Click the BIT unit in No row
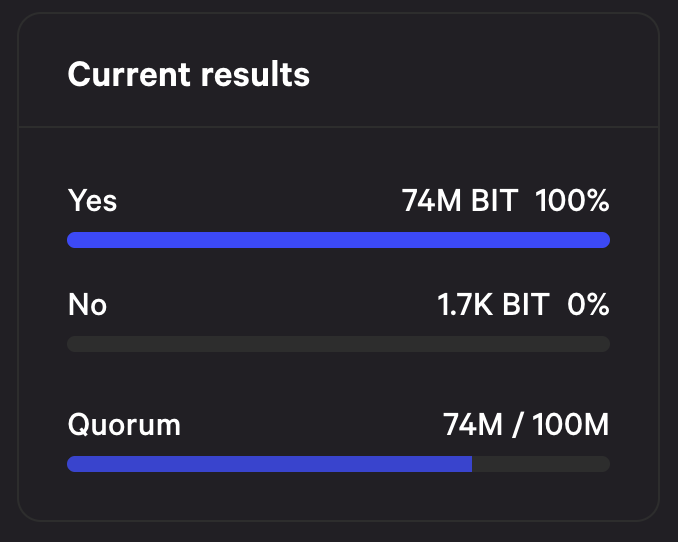The image size is (678, 542). pos(526,305)
